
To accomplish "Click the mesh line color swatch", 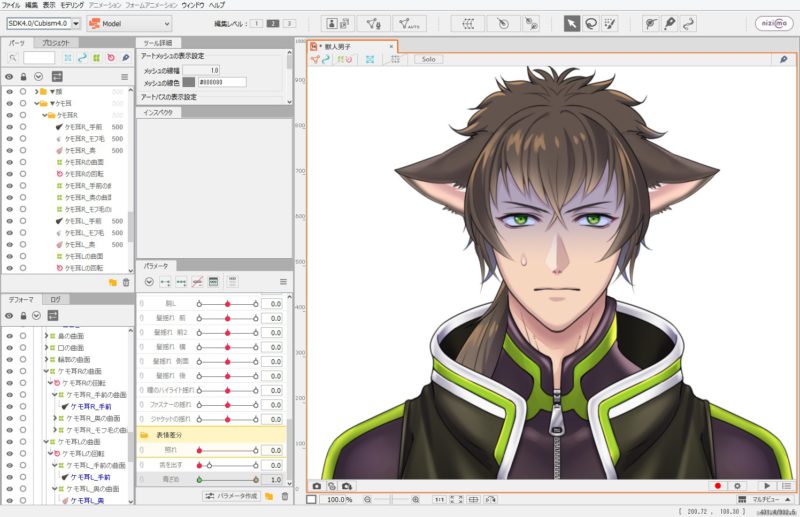I will [x=189, y=82].
